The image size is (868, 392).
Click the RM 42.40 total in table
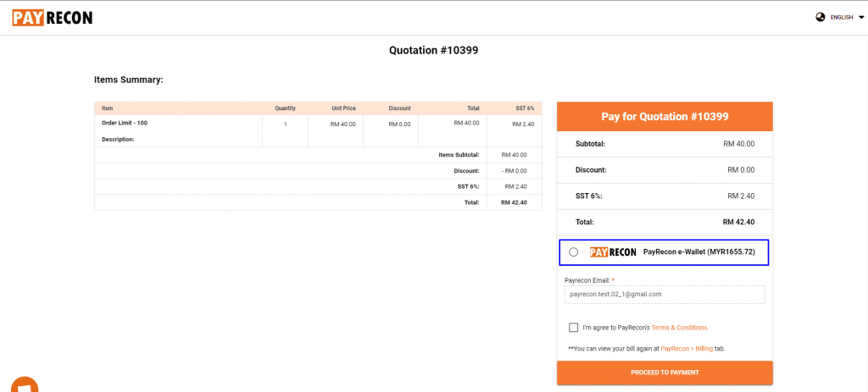point(514,202)
